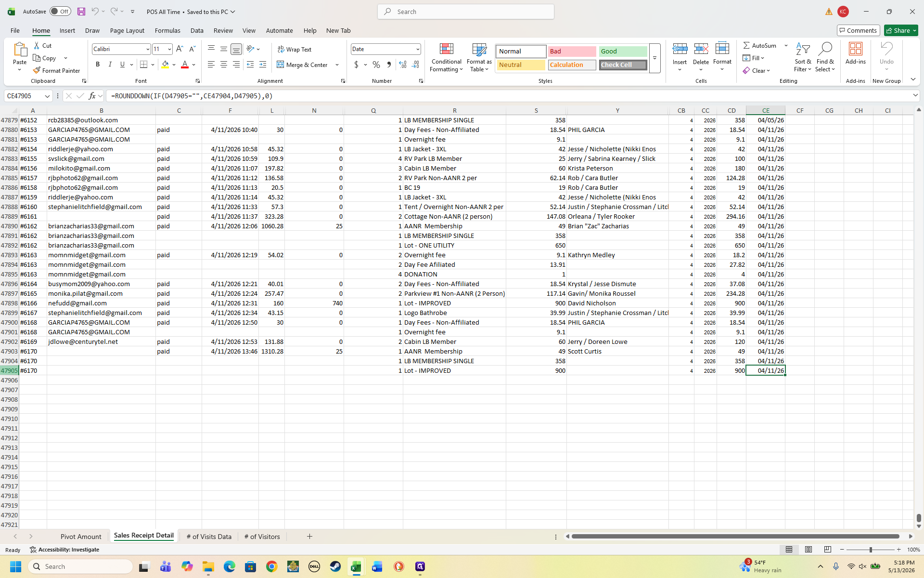Viewport: 924px width, 578px height.
Task: Open the font size dropdown
Action: (169, 49)
